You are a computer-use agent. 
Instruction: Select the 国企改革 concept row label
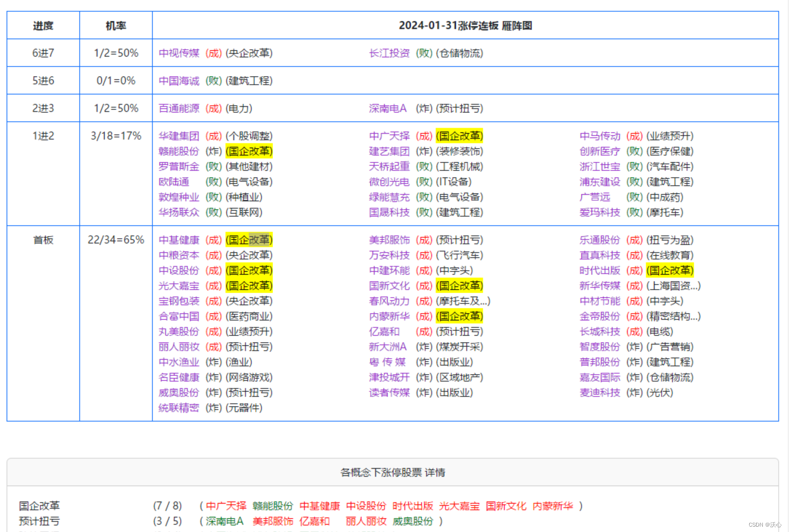click(39, 506)
